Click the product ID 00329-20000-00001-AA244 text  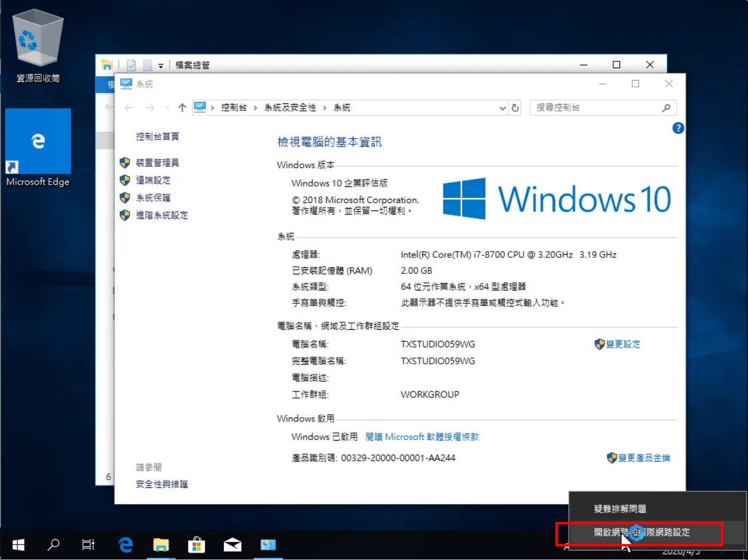398,458
